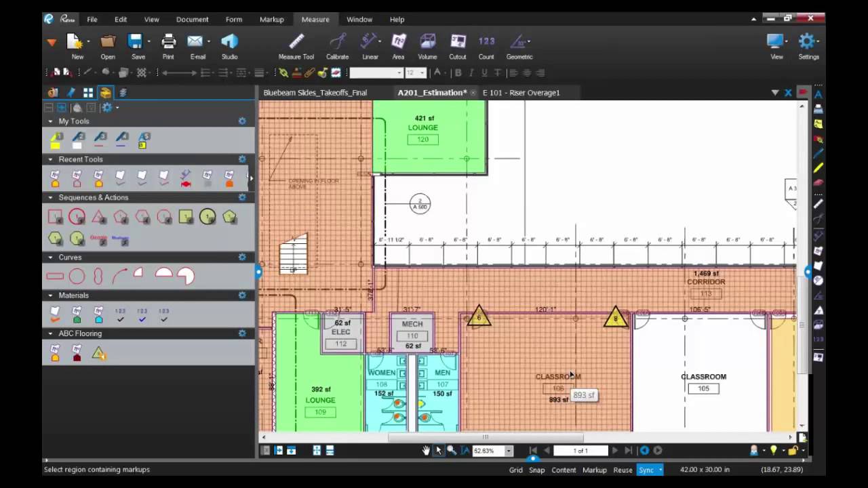Screen dimensions: 868x488
Task: Toggle Snap to grid in status bar
Action: (537, 470)
